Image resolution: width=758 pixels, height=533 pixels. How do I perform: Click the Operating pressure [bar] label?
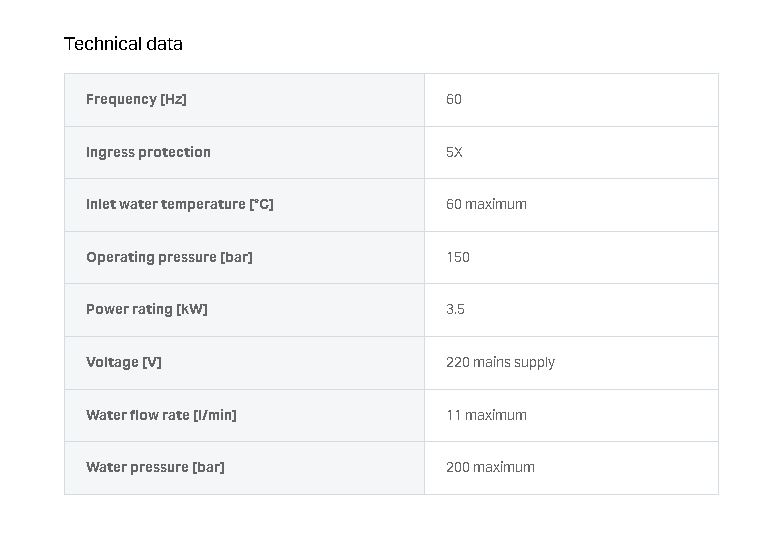(x=169, y=257)
